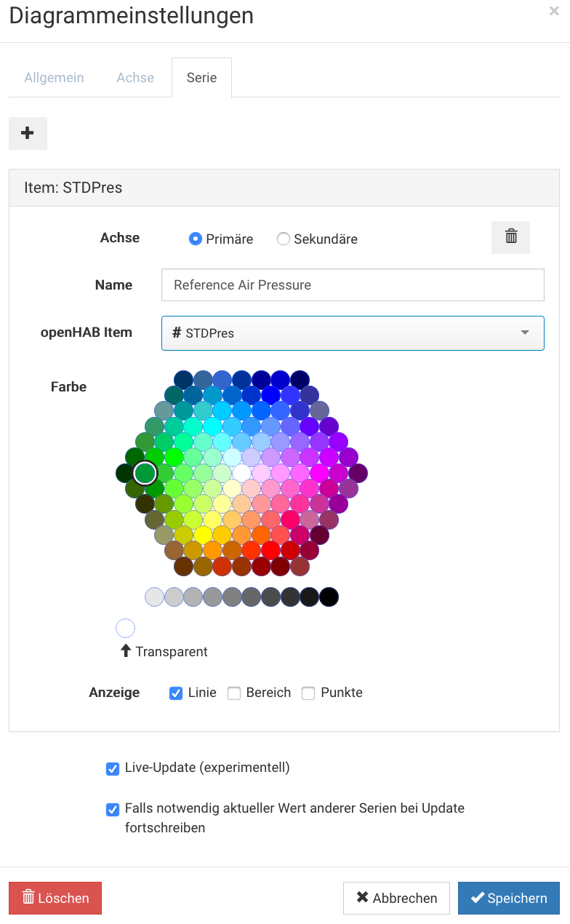Click the plus icon to add a series
The width and height of the screenshot is (570, 924).
click(x=28, y=133)
